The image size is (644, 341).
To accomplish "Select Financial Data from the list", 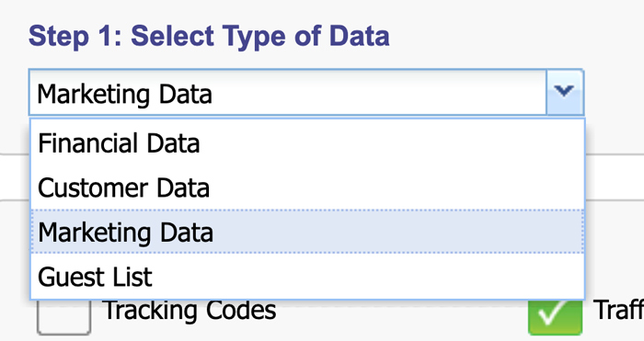I will tap(307, 143).
